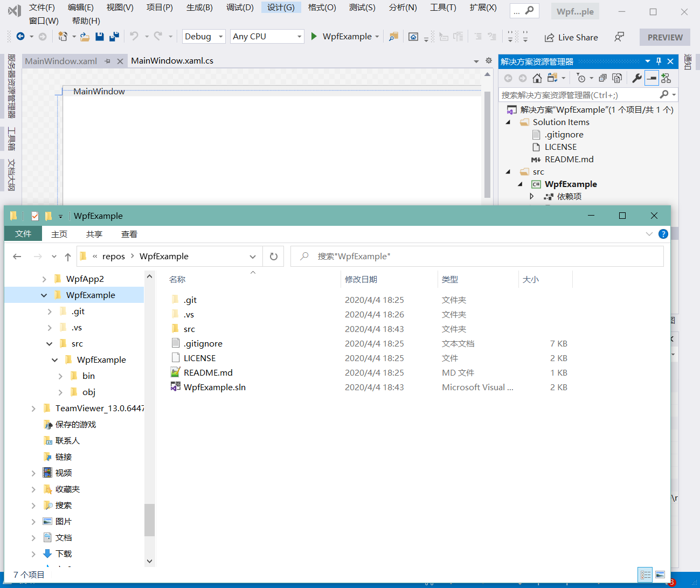Open Live Share in Visual Studio

[x=571, y=37]
